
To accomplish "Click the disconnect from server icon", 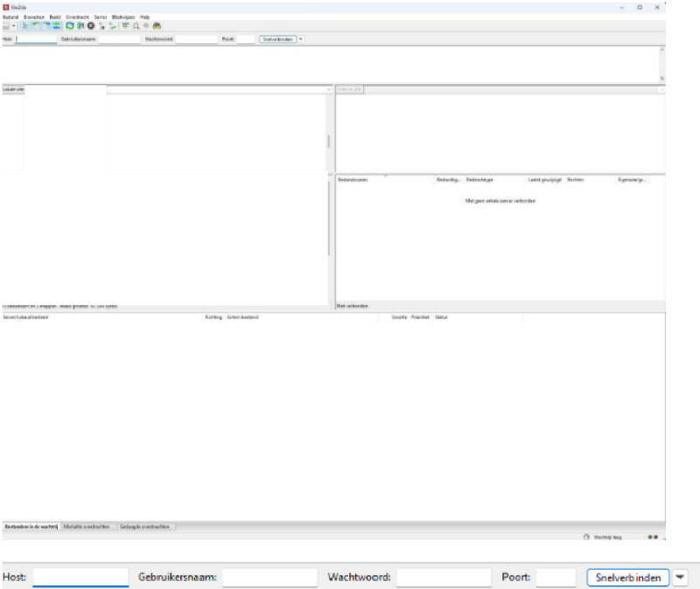I will tap(102, 26).
